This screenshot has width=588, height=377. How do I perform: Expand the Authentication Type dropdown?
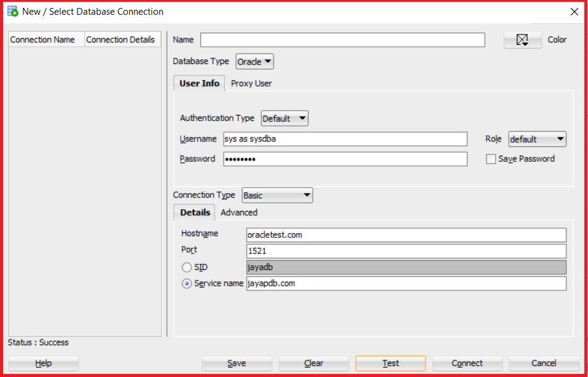(x=284, y=119)
